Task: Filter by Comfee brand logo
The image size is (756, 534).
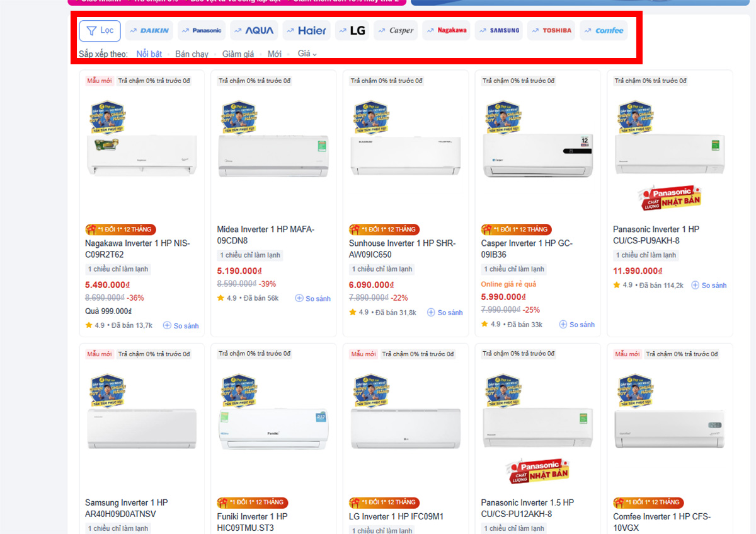Action: point(604,30)
